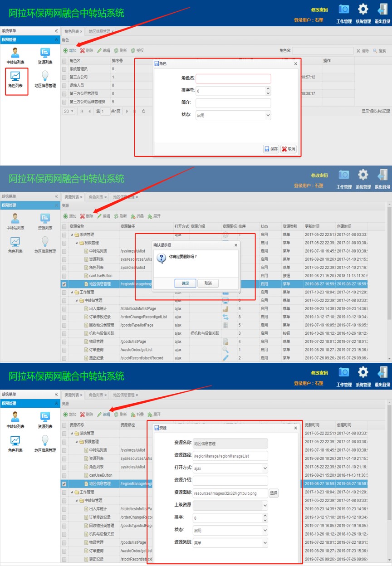Screen dimensions: 392x566
Task: Go to next page in role list pager
Action: click(x=127, y=111)
